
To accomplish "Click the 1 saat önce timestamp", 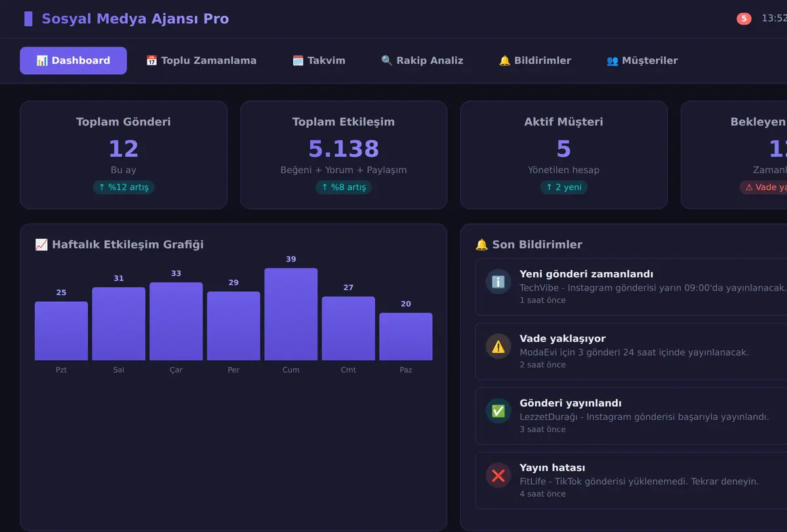I will click(x=542, y=300).
